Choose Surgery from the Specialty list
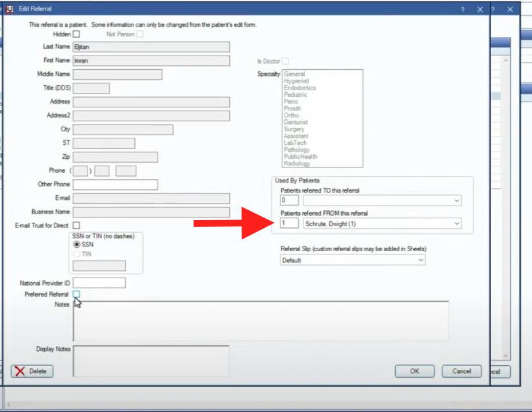The height and width of the screenshot is (412, 532). [x=294, y=129]
